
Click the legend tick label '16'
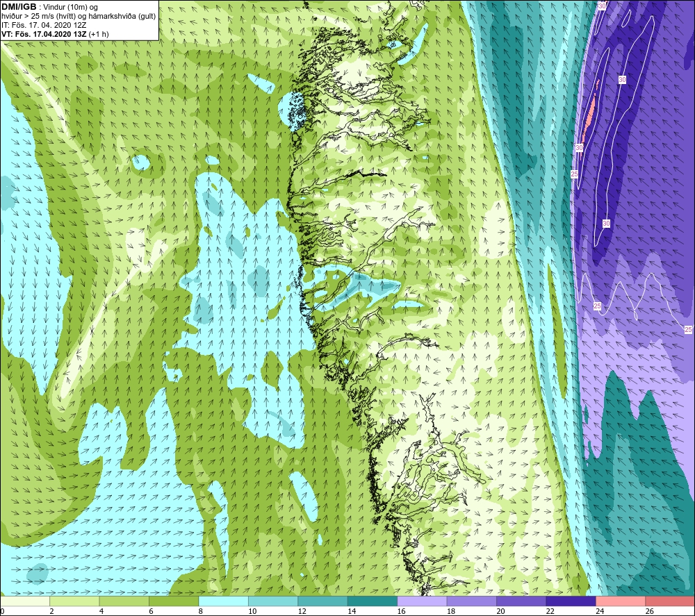[401, 611]
